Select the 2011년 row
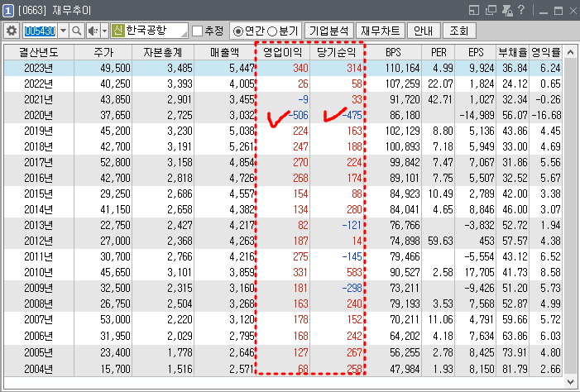580x392 pixels. [x=283, y=256]
